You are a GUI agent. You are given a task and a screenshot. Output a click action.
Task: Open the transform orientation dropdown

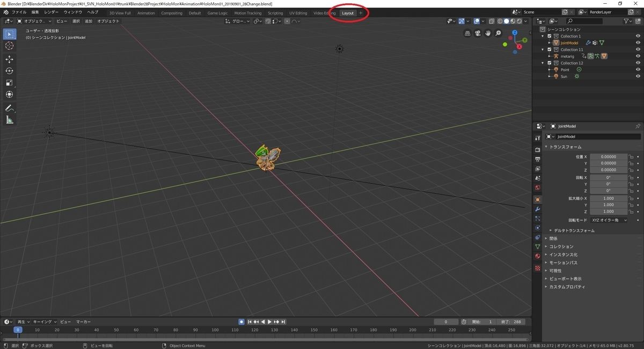[237, 21]
